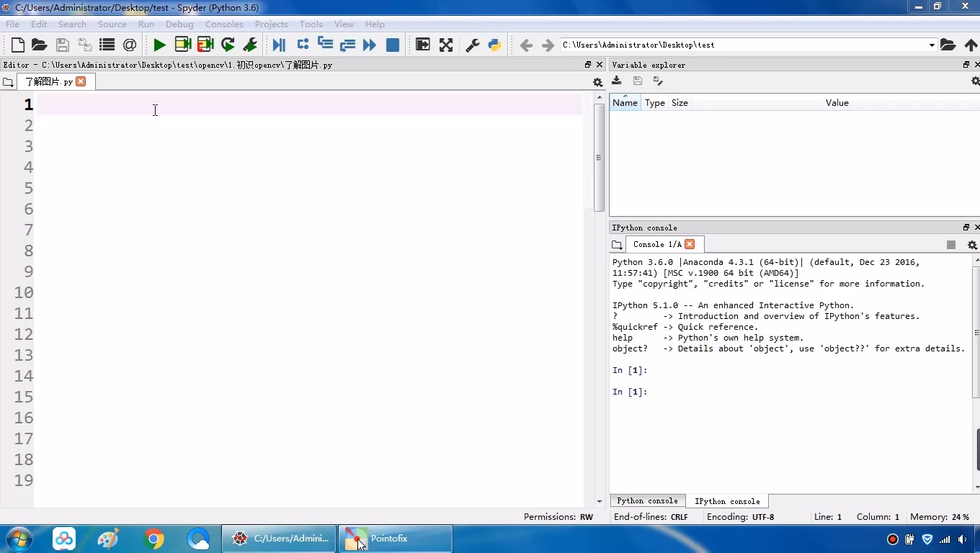Undock the IPython console pane
Screen dimensions: 980x553
click(x=966, y=228)
